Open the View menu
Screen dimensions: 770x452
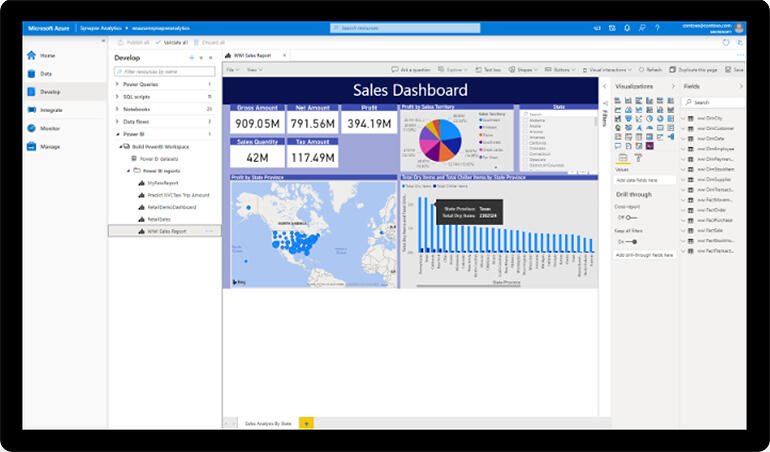point(254,70)
